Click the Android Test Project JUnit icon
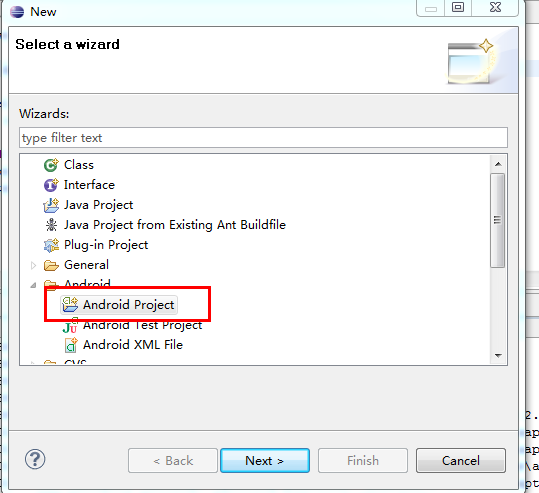This screenshot has width=539, height=493. pyautogui.click(x=70, y=326)
